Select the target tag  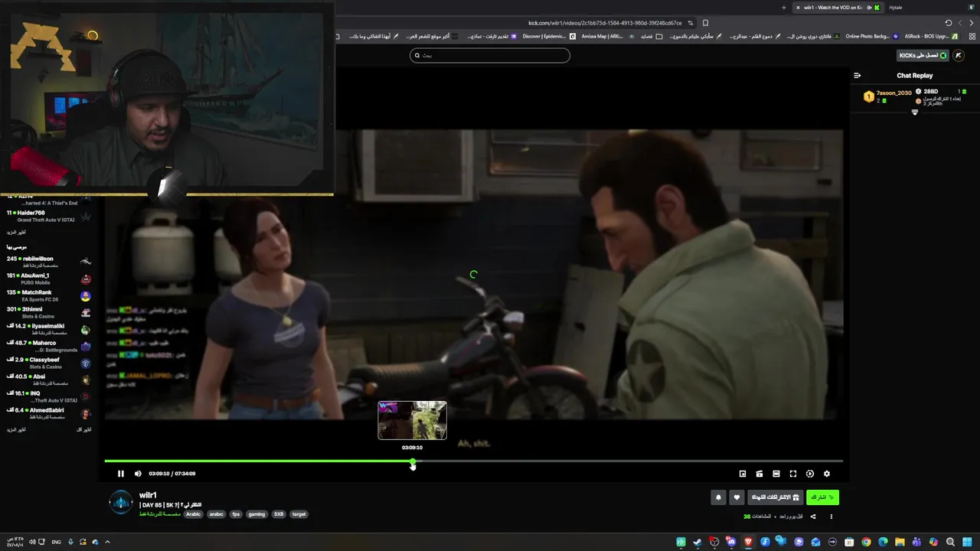coord(299,514)
